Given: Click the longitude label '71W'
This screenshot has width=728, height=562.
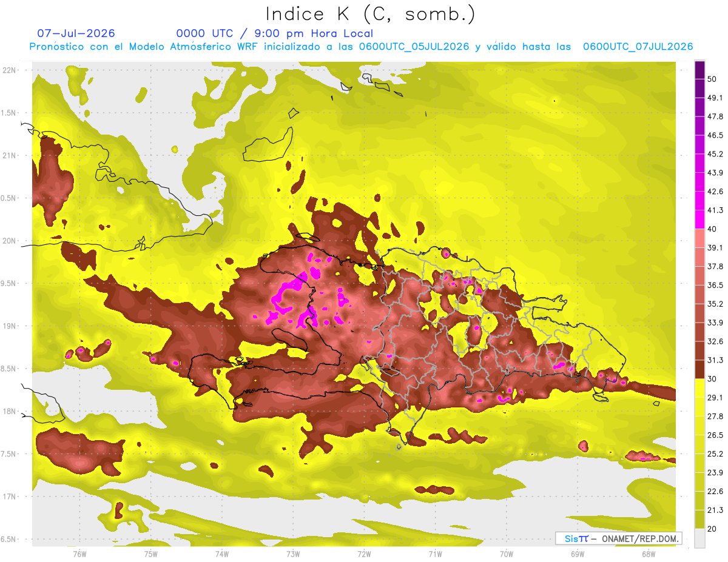Looking at the screenshot, I should pyautogui.click(x=435, y=554).
